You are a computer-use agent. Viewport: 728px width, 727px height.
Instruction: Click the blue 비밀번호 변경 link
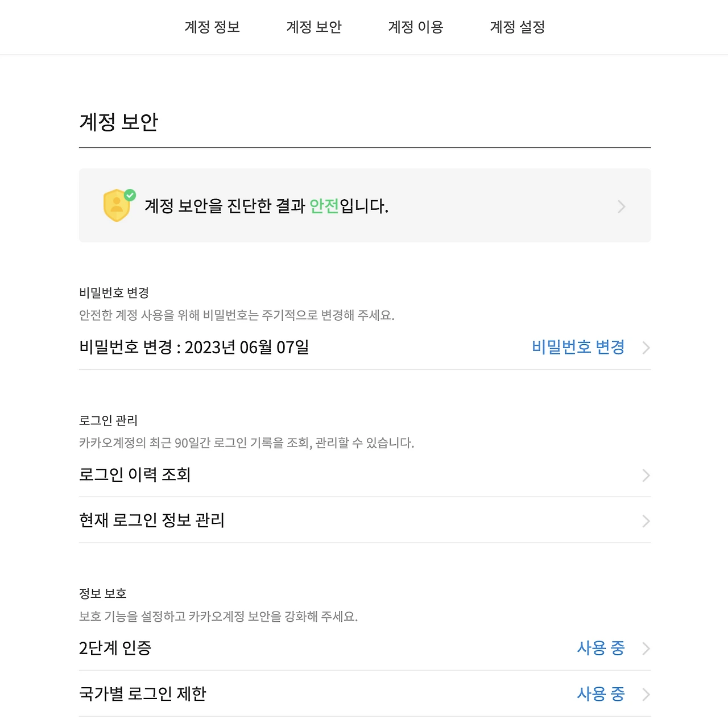[578, 347]
